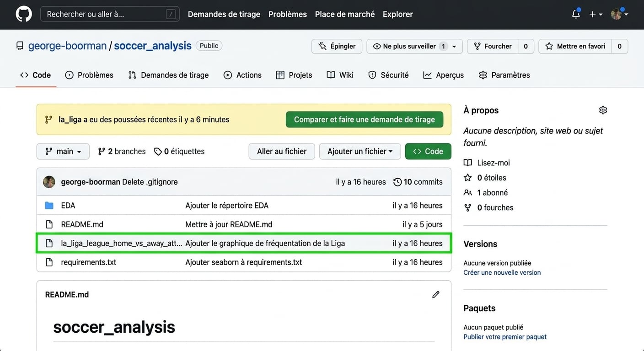Click the requirements.txt file icon

[x=49, y=262]
